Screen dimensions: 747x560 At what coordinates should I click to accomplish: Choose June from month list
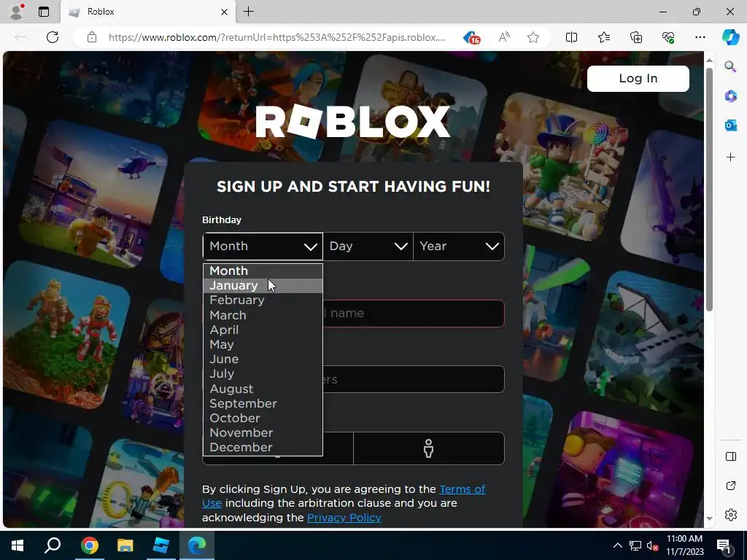tap(263, 359)
